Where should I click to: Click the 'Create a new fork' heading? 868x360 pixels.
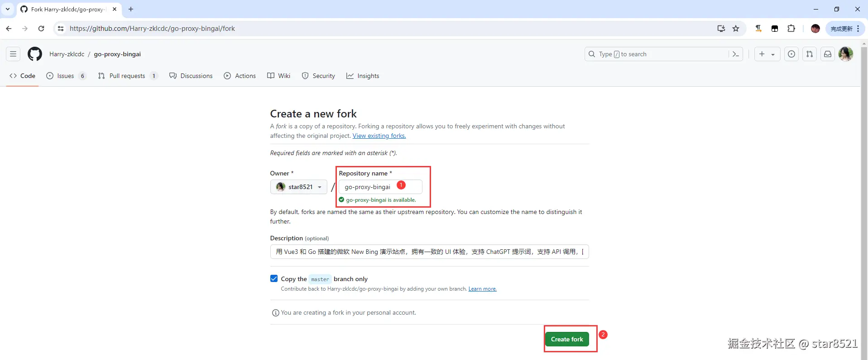[313, 114]
